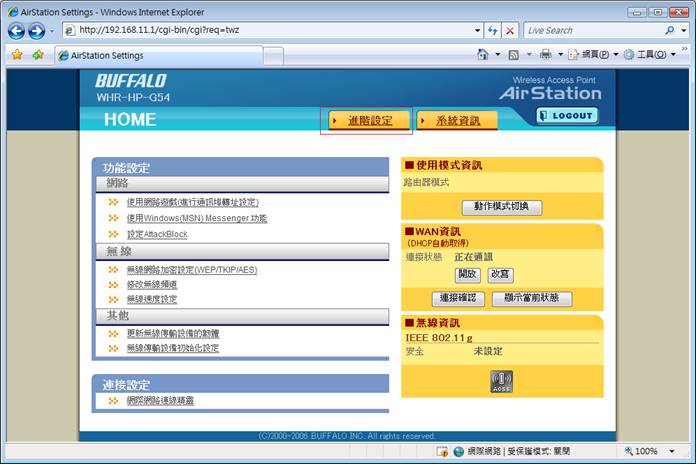
Task: Stop loading with the red X icon
Action: pos(510,31)
